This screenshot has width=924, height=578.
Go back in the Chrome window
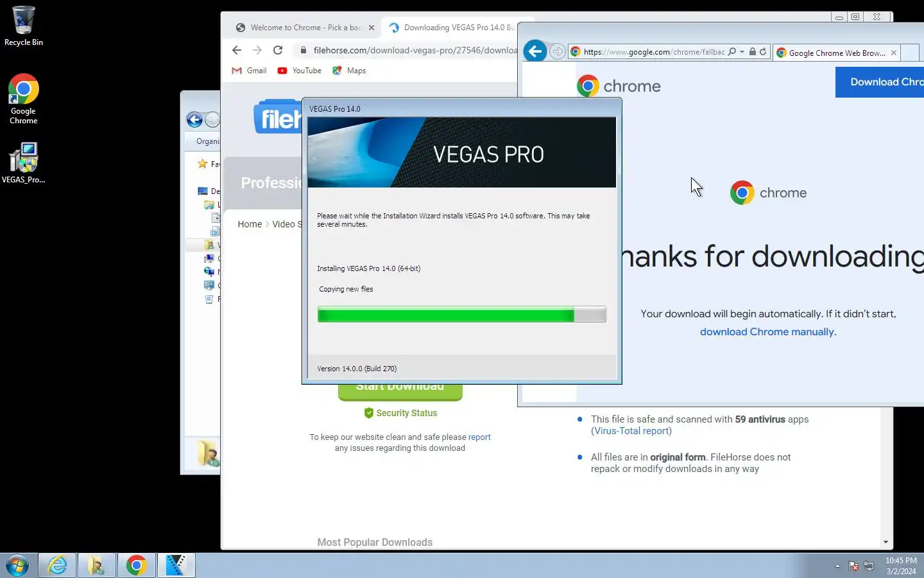tap(237, 50)
